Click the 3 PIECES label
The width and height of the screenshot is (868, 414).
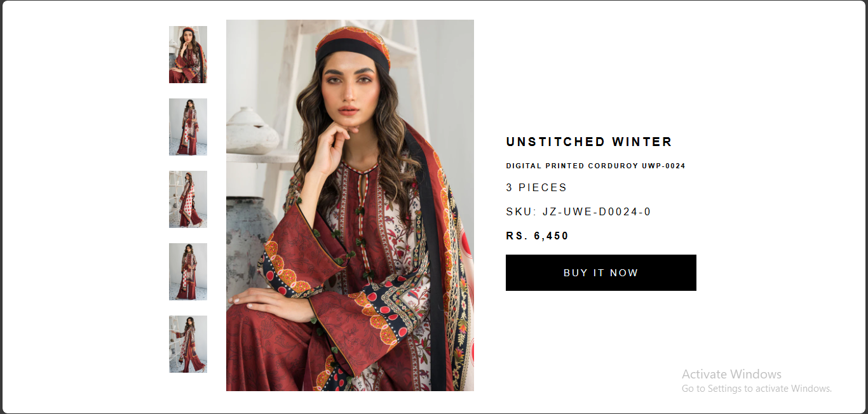[x=536, y=187]
